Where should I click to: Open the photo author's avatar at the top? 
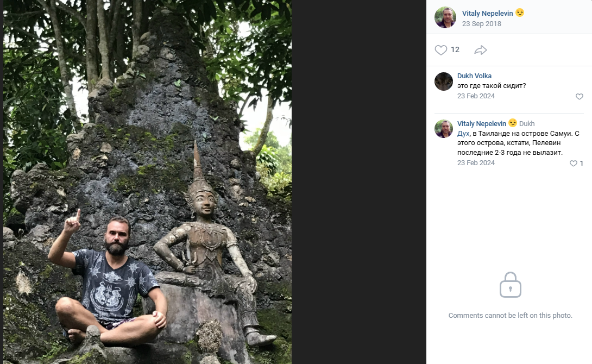click(445, 17)
